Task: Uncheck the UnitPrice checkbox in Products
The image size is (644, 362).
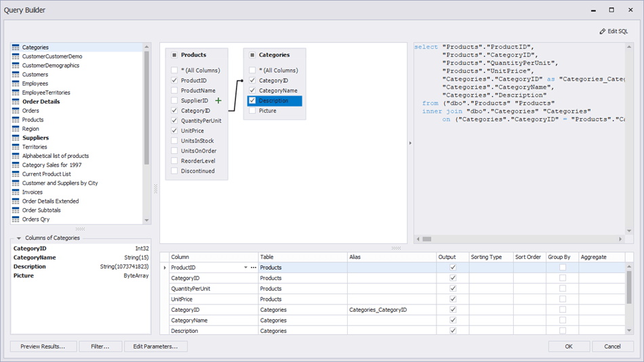Action: point(174,131)
